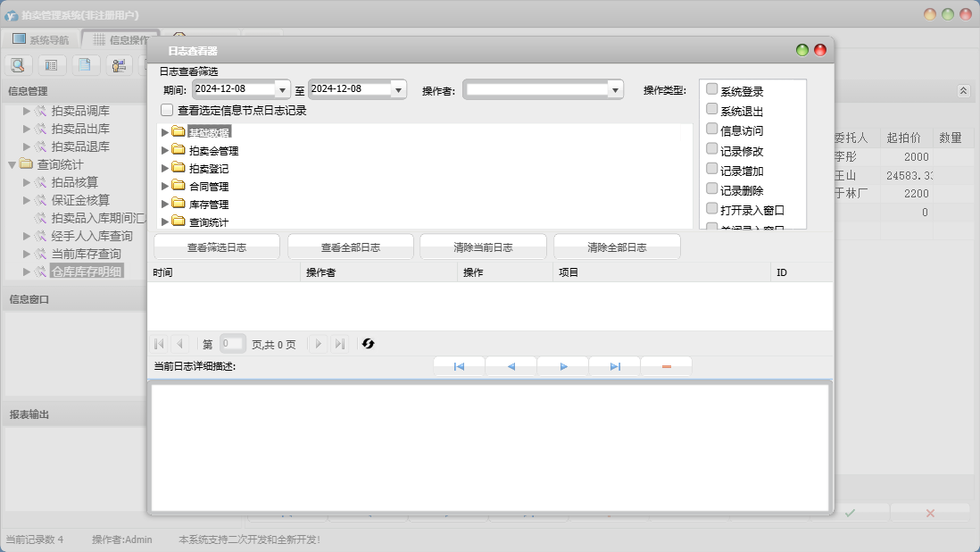Image resolution: width=980 pixels, height=552 pixels.
Task: Click the document page toolbar icon
Action: 85,64
